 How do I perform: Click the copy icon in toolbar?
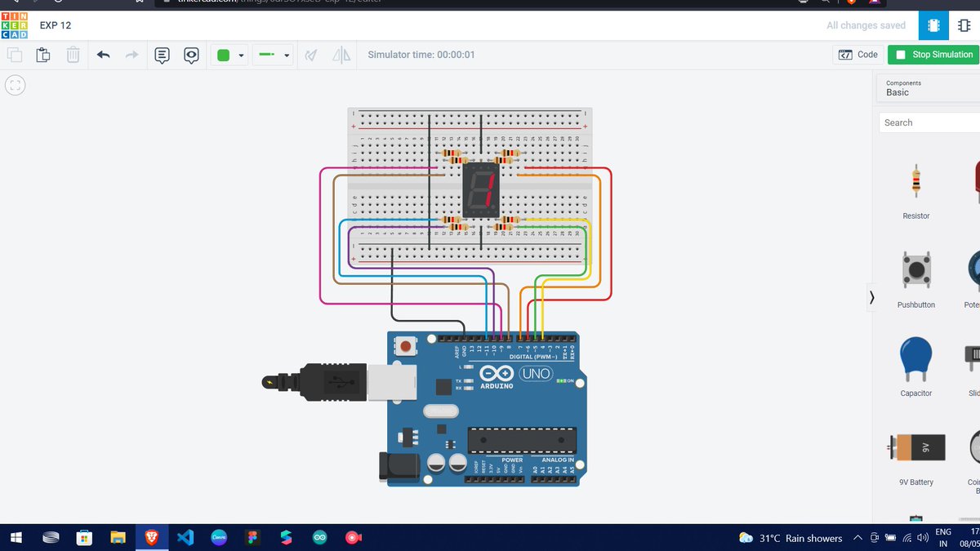15,55
